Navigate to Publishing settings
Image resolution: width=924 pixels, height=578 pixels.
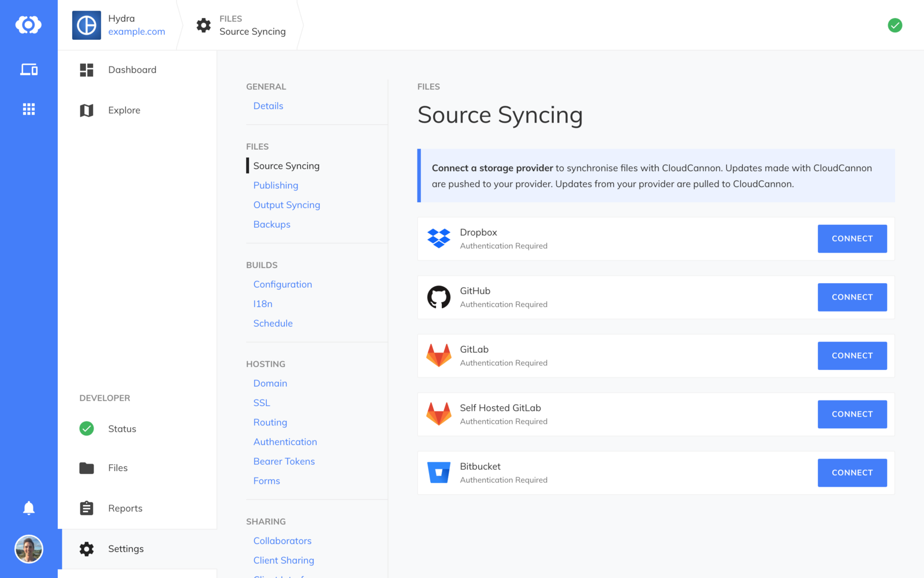pyautogui.click(x=275, y=185)
